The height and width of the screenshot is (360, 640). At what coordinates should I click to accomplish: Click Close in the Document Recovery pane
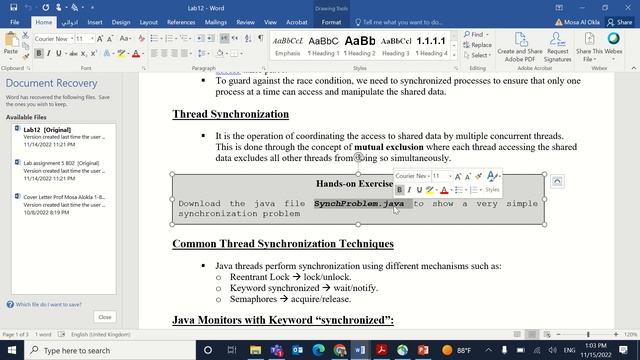(x=104, y=317)
